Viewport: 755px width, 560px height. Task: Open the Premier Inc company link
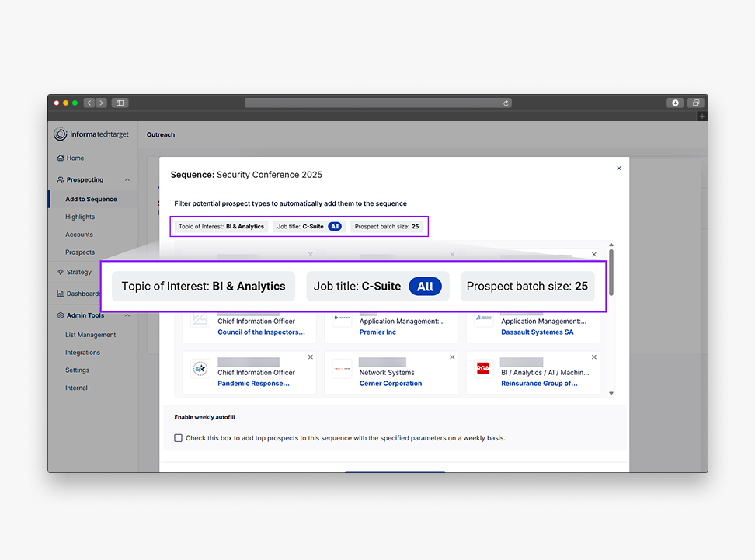point(377,332)
